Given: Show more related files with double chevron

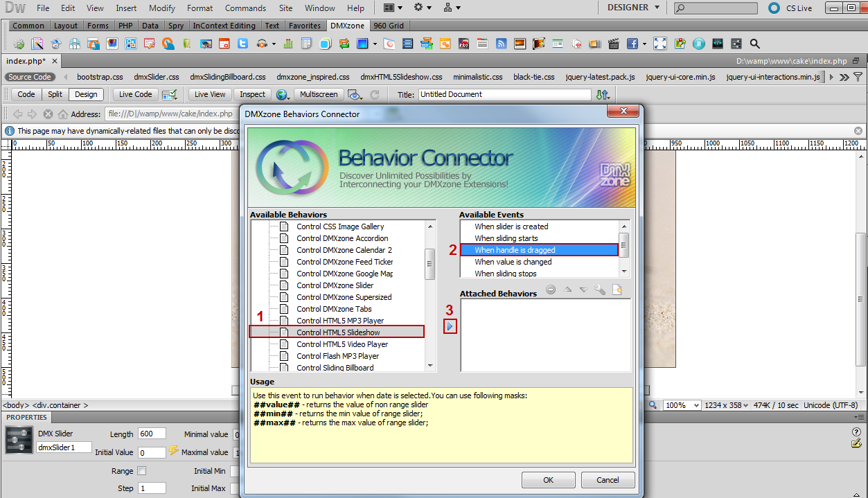Looking at the screenshot, I should tap(843, 77).
